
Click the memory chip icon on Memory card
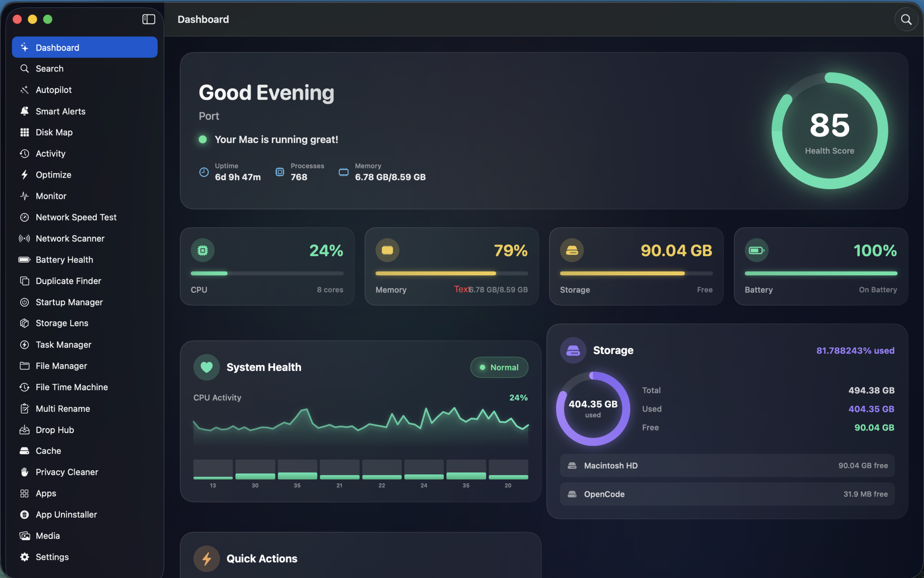387,250
